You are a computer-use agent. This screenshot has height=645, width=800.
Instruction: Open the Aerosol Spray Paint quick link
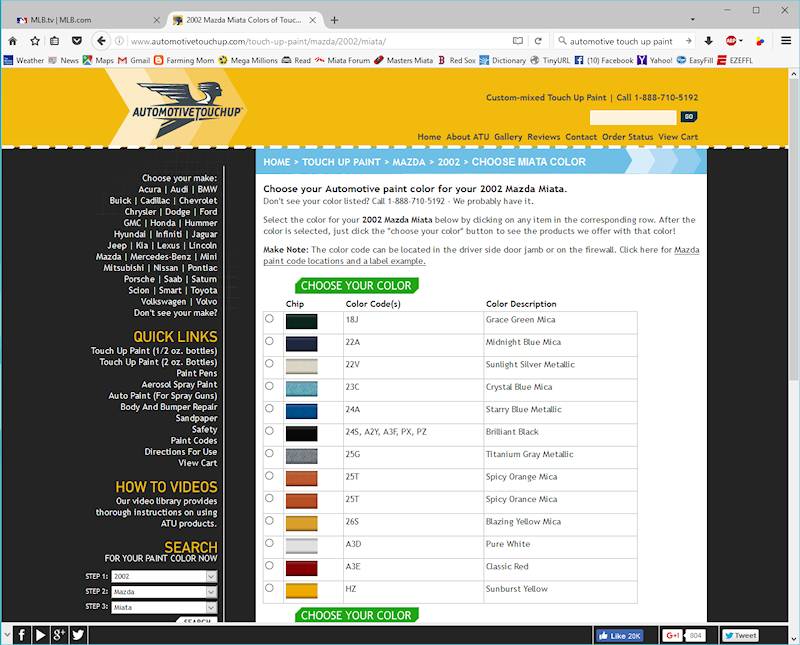(x=179, y=384)
